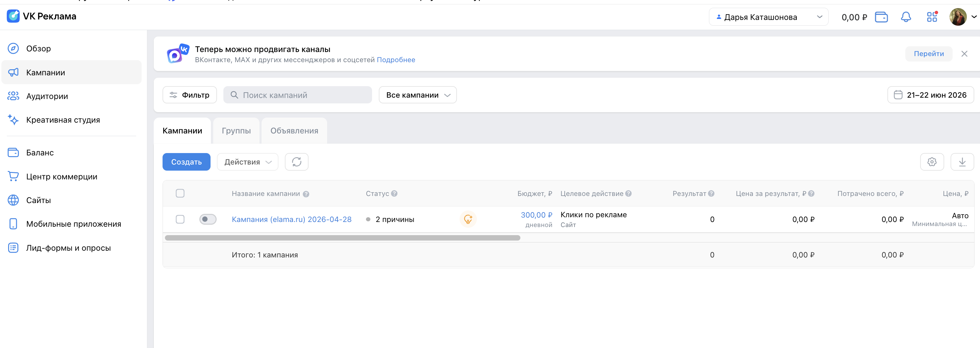The width and height of the screenshot is (980, 348).
Task: Check the Кампания (elama.ru) row checkbox
Action: pos(180,220)
